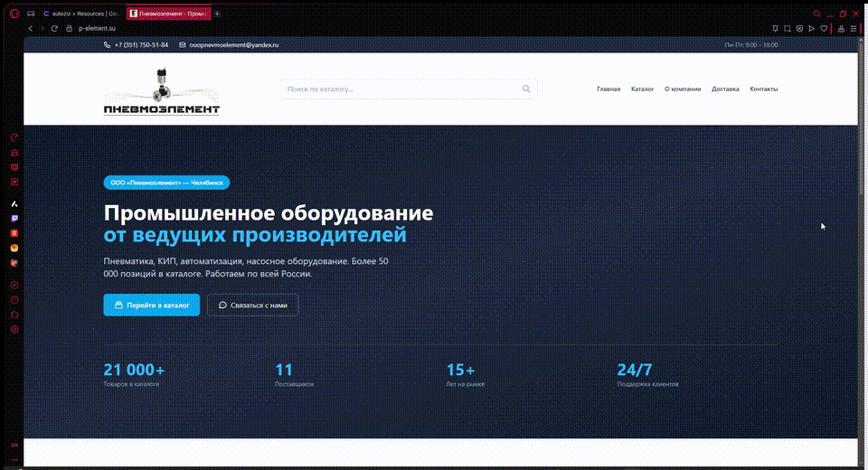Click the ООО «Пневмоэлемент» — Челябинск badge
The width and height of the screenshot is (868, 470).
click(x=166, y=183)
